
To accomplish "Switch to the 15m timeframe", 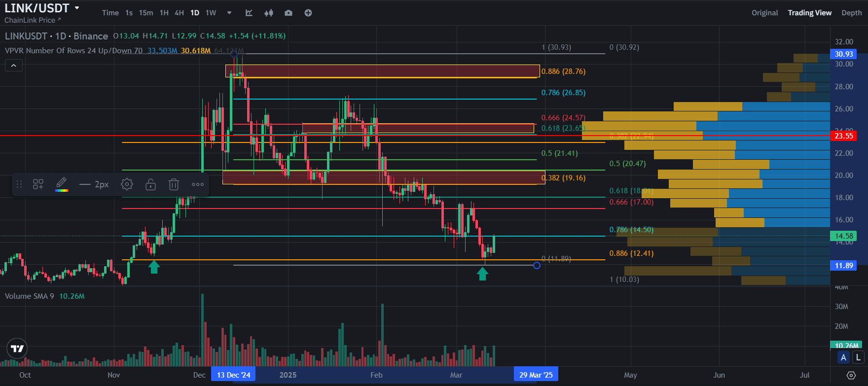I will click(x=146, y=13).
